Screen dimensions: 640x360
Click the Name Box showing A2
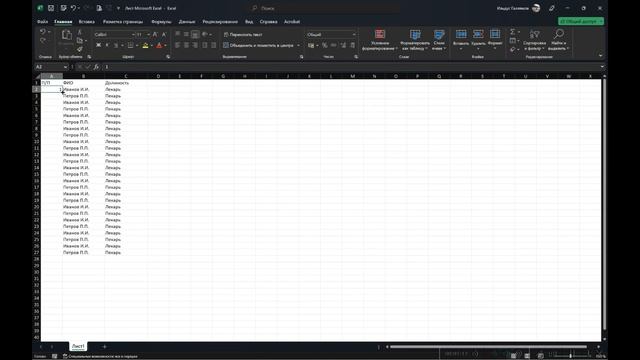(x=51, y=67)
